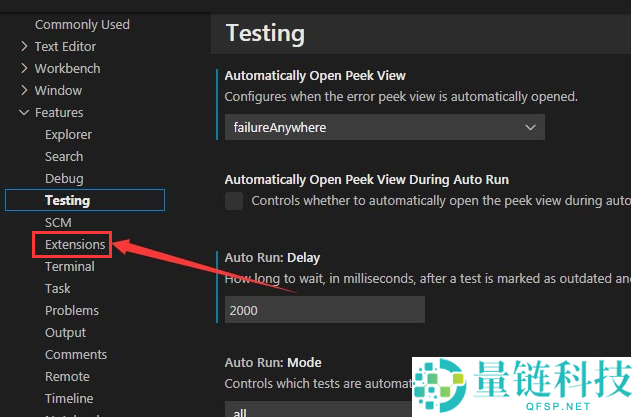This screenshot has height=417, width=632.
Task: Open Comments settings category
Action: tap(76, 354)
